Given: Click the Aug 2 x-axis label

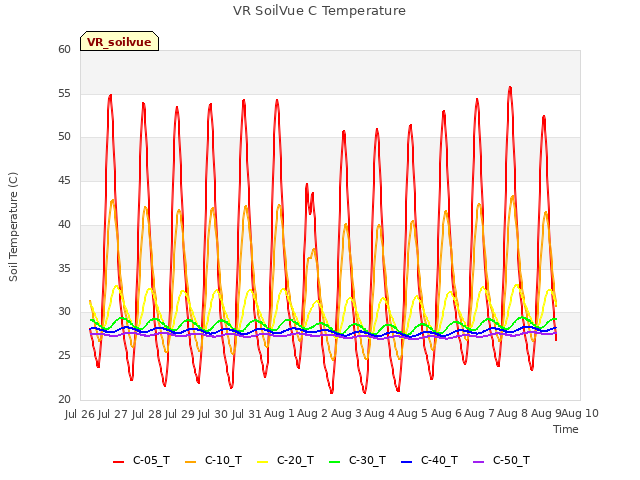Looking at the screenshot, I should click(313, 413).
